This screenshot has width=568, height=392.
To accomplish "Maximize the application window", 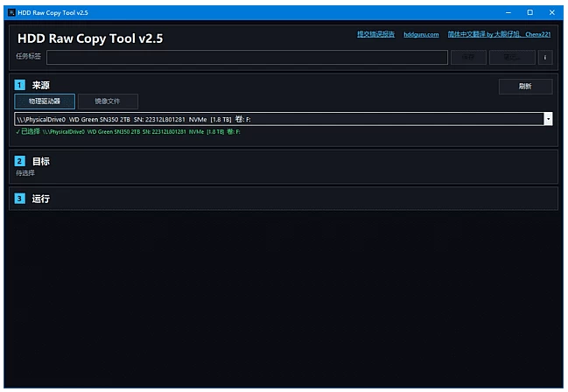I will pos(529,12).
